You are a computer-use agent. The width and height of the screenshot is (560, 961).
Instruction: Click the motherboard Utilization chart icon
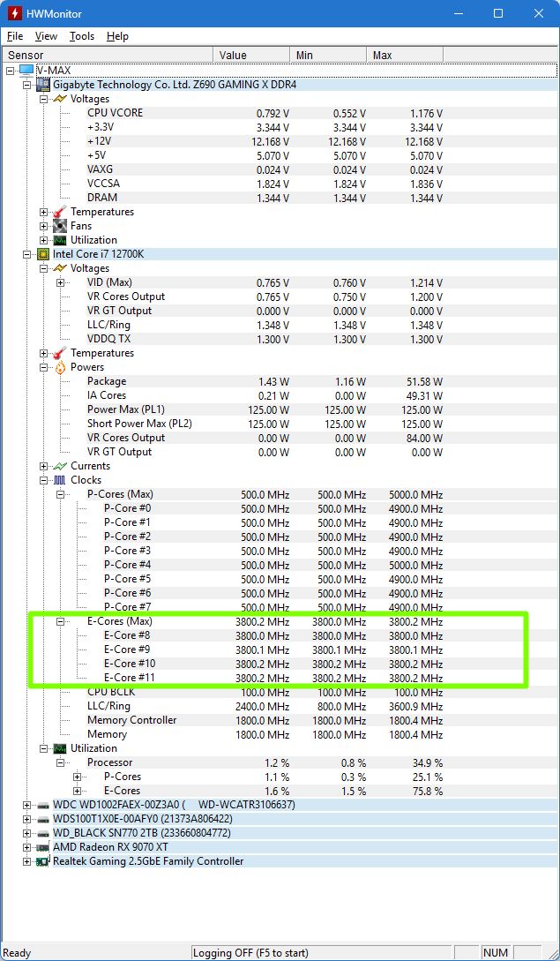60,240
